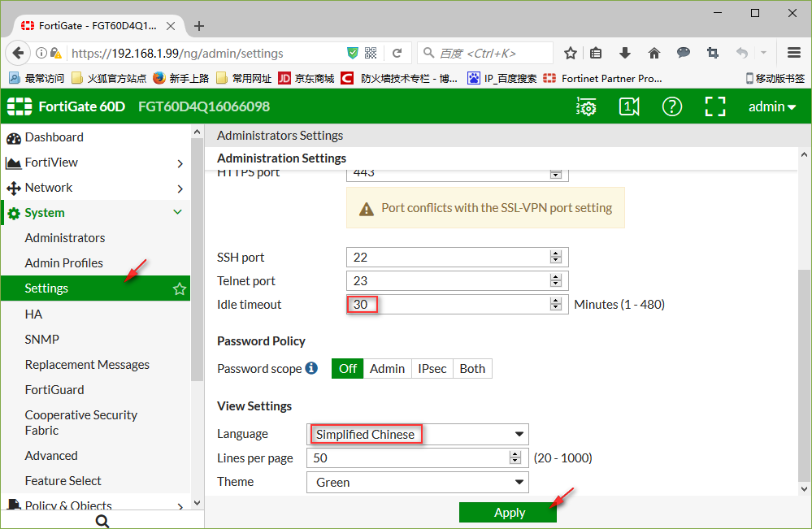Screen dimensions: 812x529
Task: Open the bookmarks list icon
Action: [596, 53]
